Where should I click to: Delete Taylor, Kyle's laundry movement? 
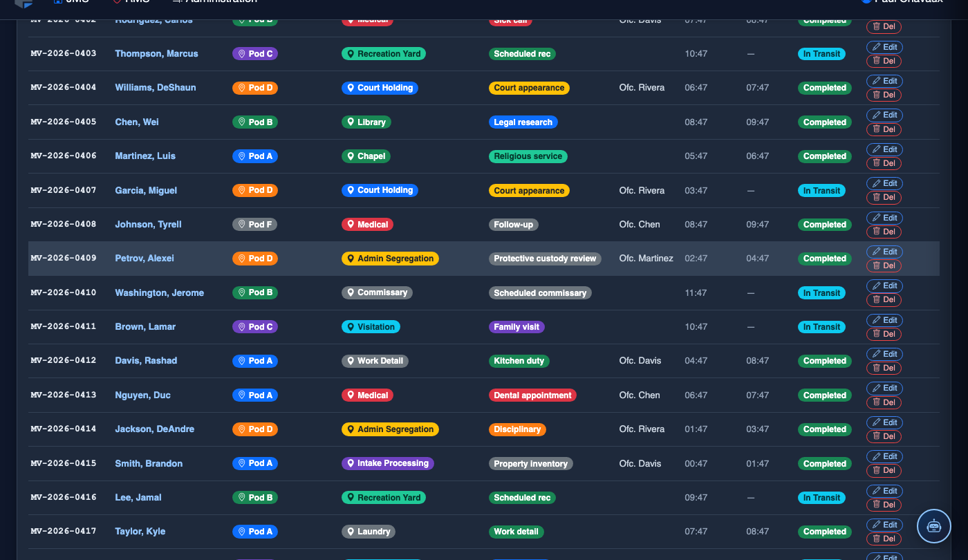tap(884, 539)
